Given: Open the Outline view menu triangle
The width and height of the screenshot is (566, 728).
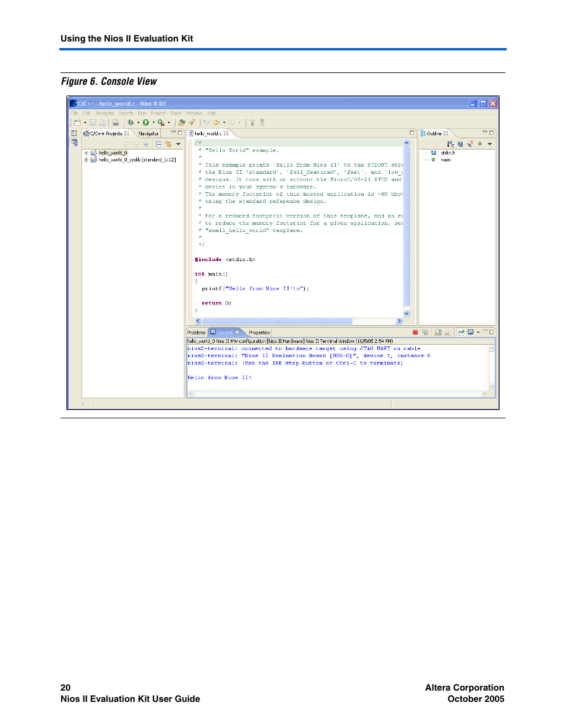Looking at the screenshot, I should 489,144.
